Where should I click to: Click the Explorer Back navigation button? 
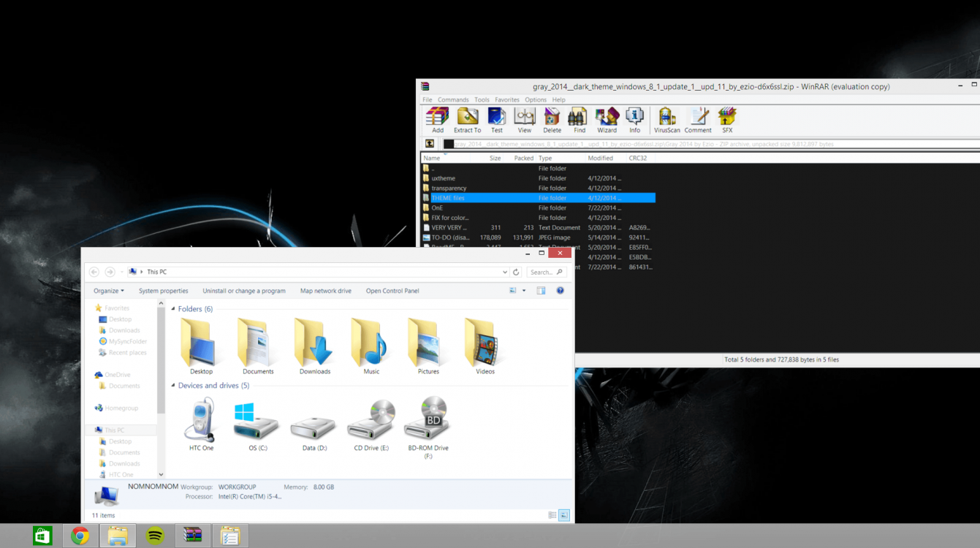pos(94,272)
